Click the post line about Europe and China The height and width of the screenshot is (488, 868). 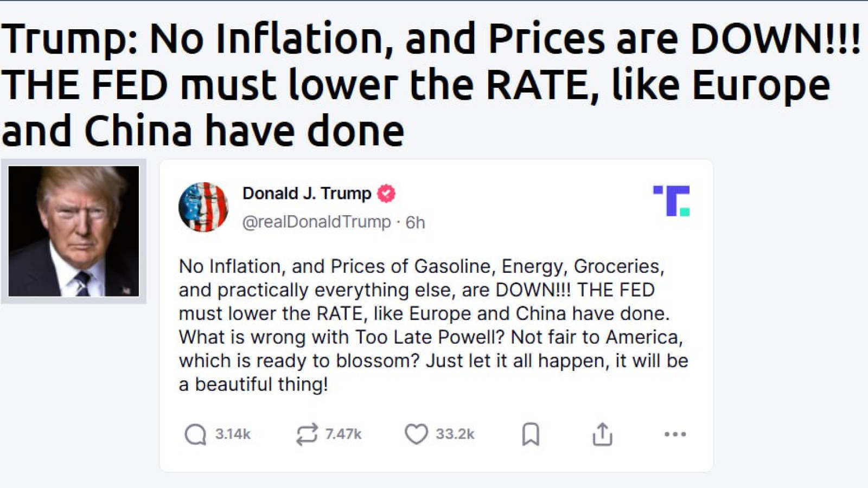[424, 313]
